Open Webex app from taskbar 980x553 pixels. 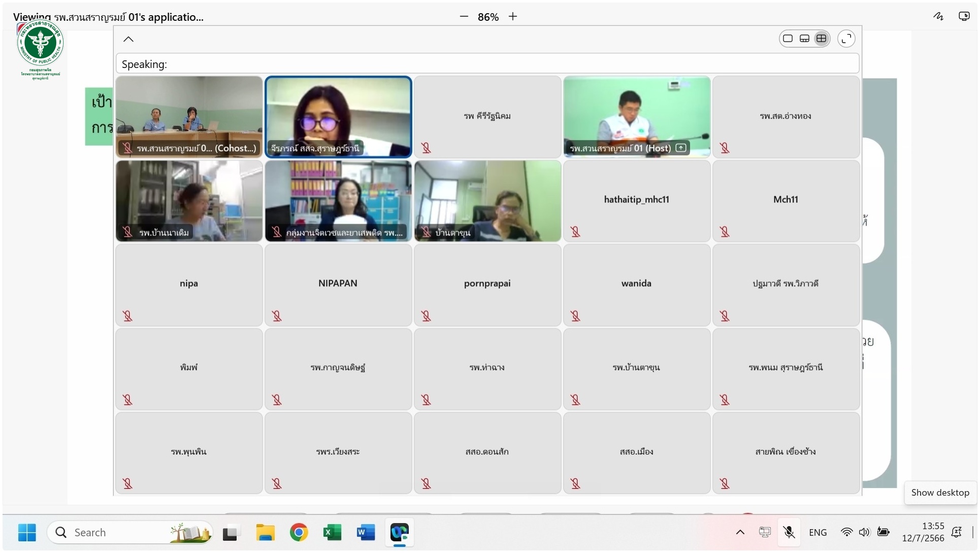(x=400, y=532)
